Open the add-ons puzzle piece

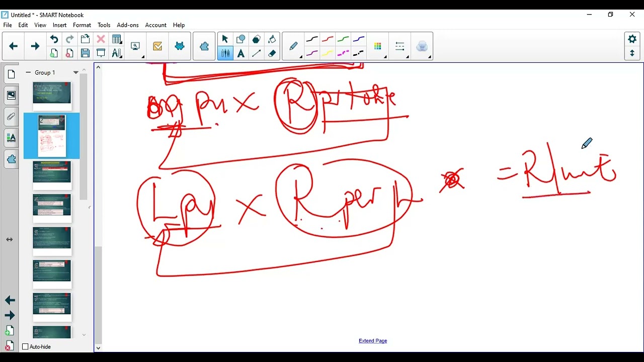204,46
